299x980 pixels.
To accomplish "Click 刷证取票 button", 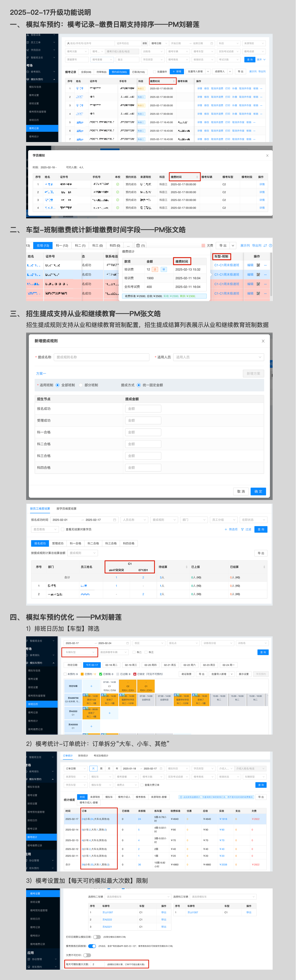I will [187, 674].
